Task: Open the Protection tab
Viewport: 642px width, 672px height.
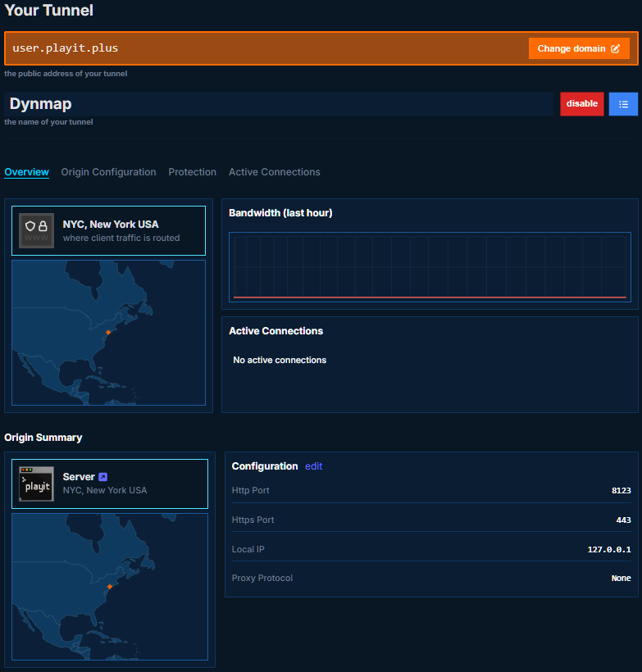Action: click(x=192, y=172)
